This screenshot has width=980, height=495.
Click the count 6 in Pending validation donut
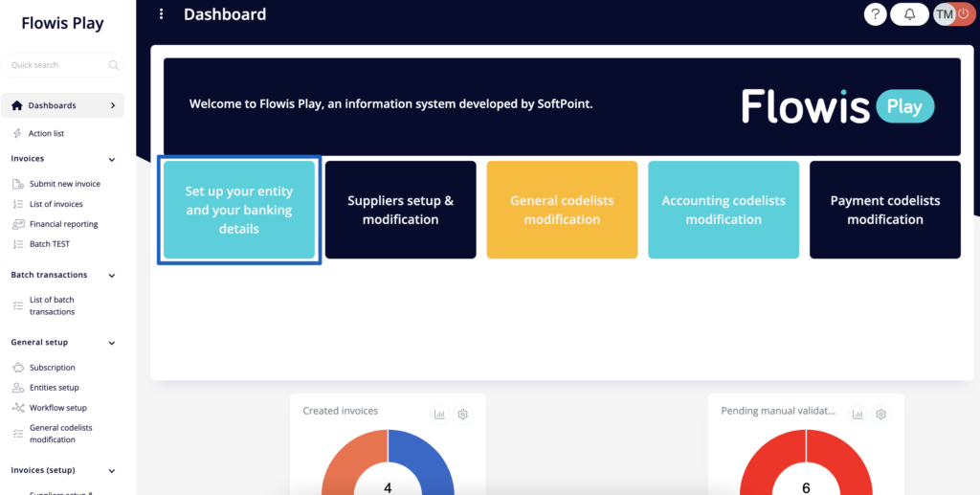point(806,487)
